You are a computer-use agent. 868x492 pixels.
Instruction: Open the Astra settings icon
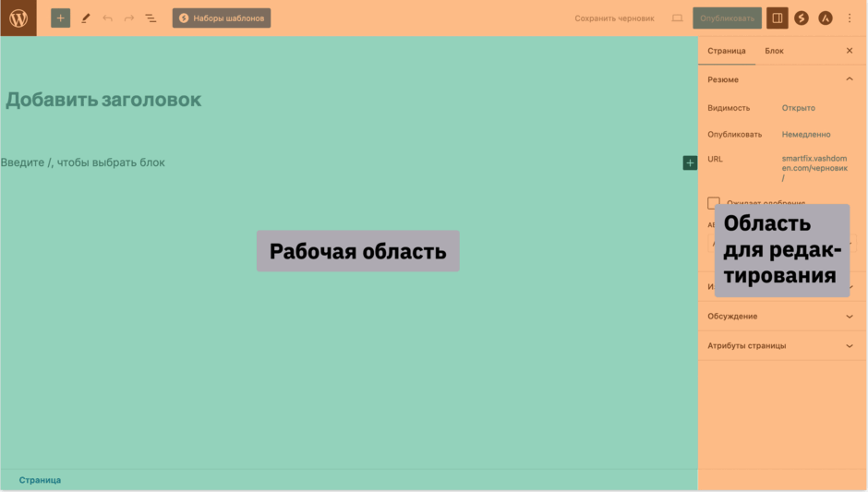coord(826,18)
